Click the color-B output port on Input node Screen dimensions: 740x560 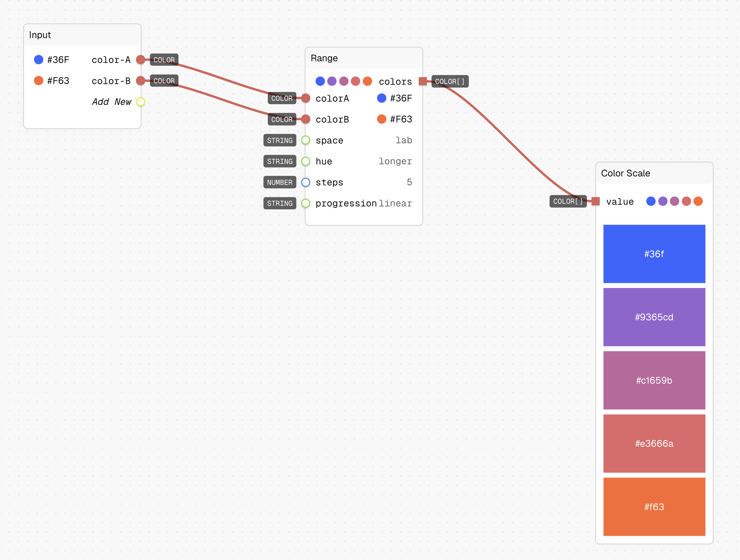pos(141,81)
